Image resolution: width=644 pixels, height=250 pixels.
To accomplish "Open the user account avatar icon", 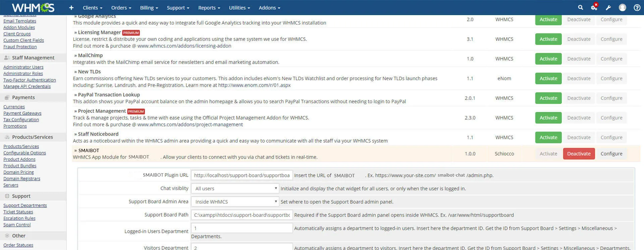I will tap(623, 7).
